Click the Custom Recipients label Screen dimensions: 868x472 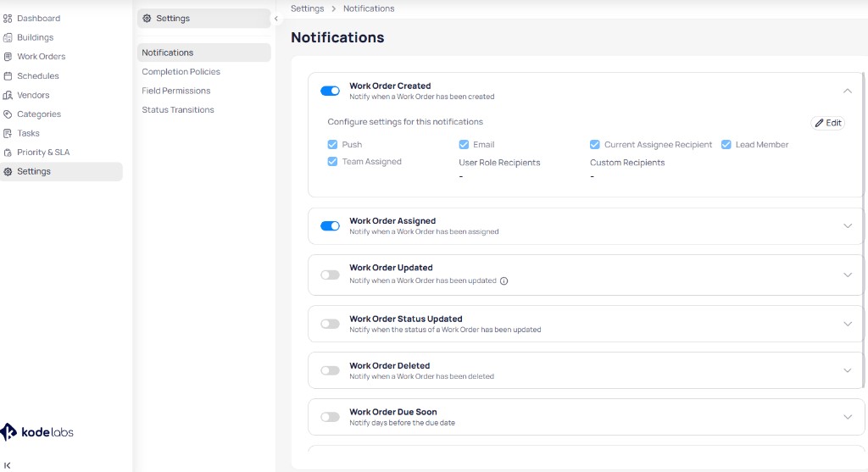click(x=627, y=163)
